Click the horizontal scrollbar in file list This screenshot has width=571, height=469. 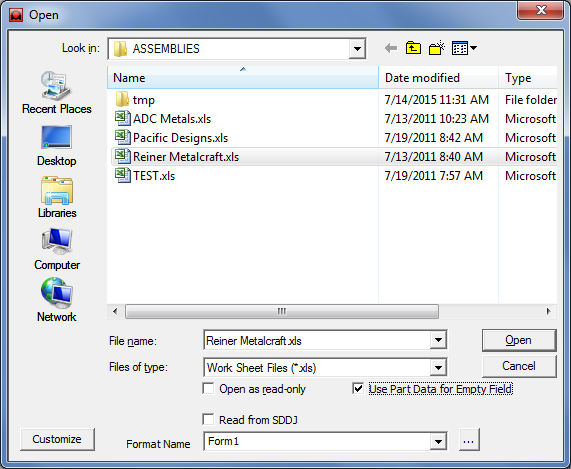tap(282, 312)
